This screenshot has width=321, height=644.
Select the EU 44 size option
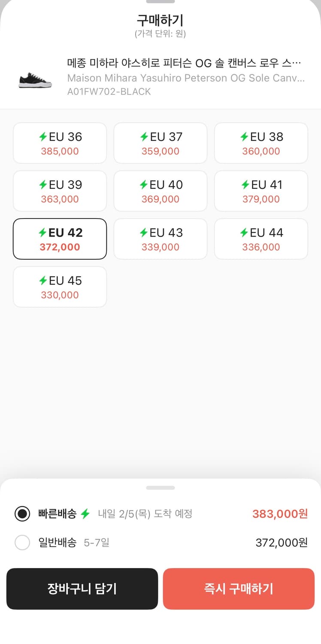point(261,239)
